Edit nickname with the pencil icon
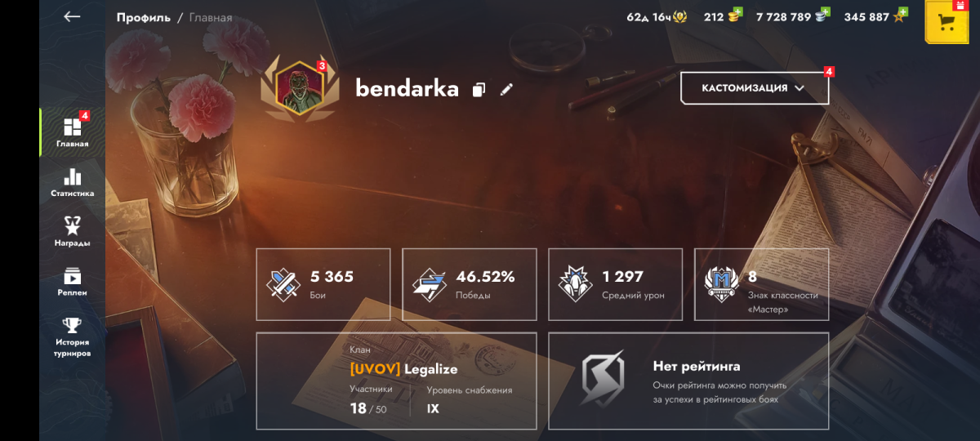Screen dimensions: 980x441 point(506,89)
